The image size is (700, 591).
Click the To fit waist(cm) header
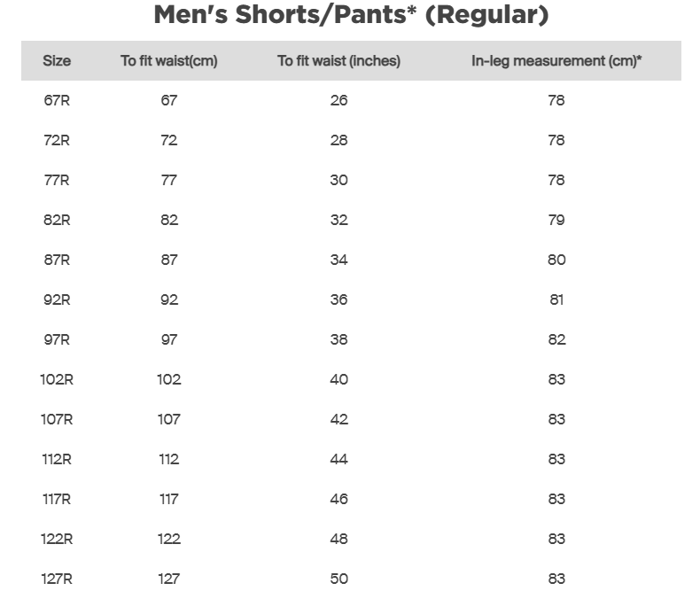click(x=169, y=61)
